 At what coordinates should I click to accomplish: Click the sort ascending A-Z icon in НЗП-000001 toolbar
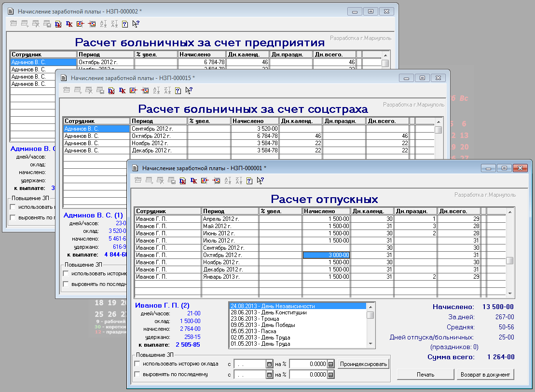click(228, 180)
